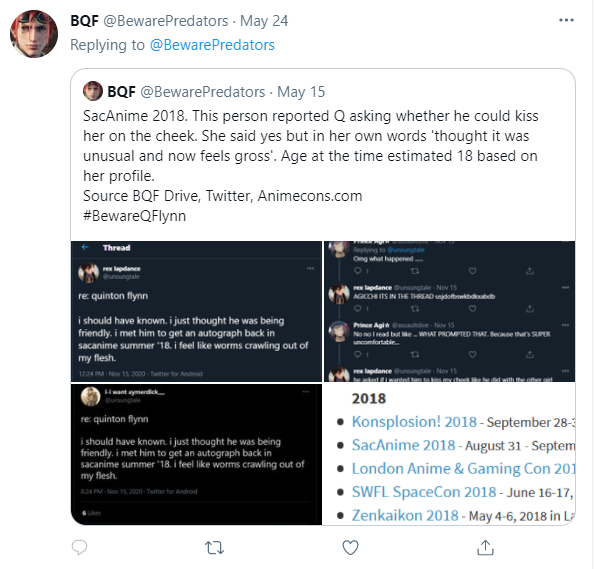Click the large BQF profile avatar
The height and width of the screenshot is (569, 595).
34,34
